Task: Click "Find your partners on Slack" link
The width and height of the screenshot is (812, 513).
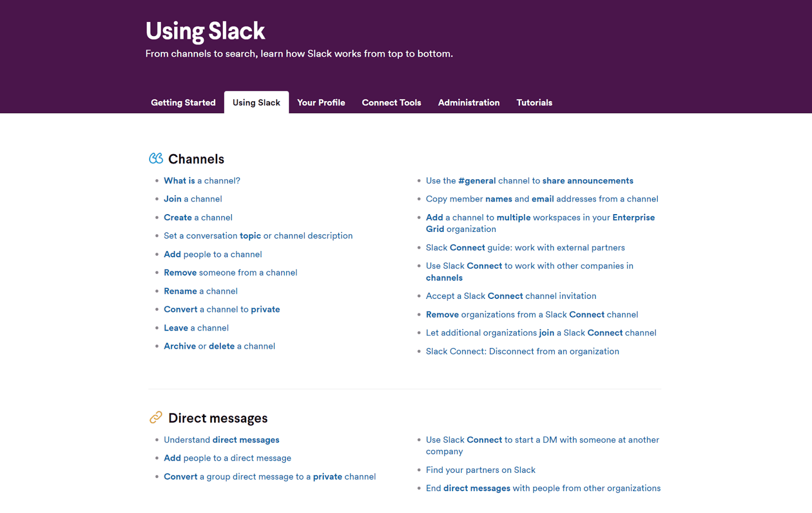Action: [x=481, y=470]
